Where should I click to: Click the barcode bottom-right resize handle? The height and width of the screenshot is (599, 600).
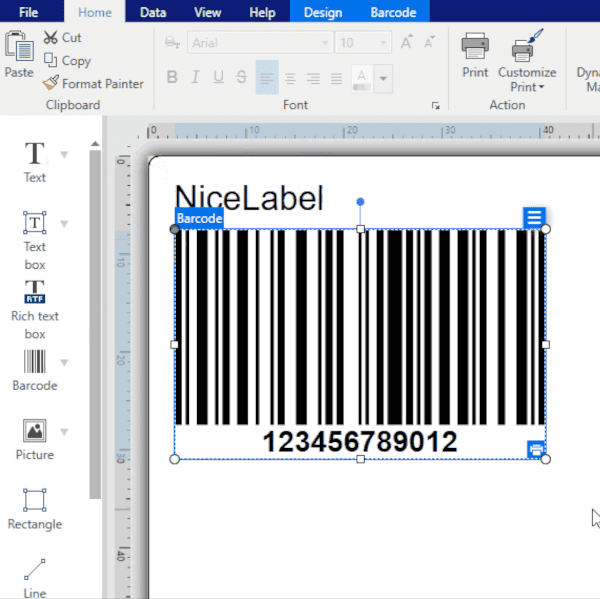coord(546,459)
